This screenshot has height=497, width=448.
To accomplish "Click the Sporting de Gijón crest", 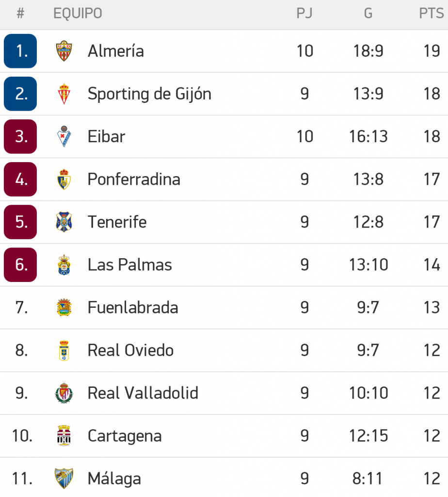I will [x=64, y=94].
